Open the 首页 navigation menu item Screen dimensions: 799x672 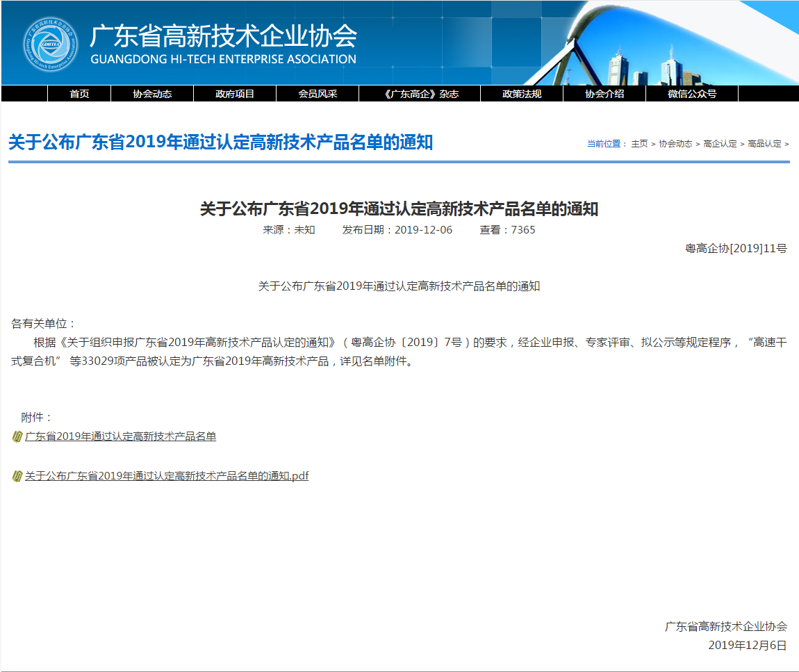tap(79, 94)
